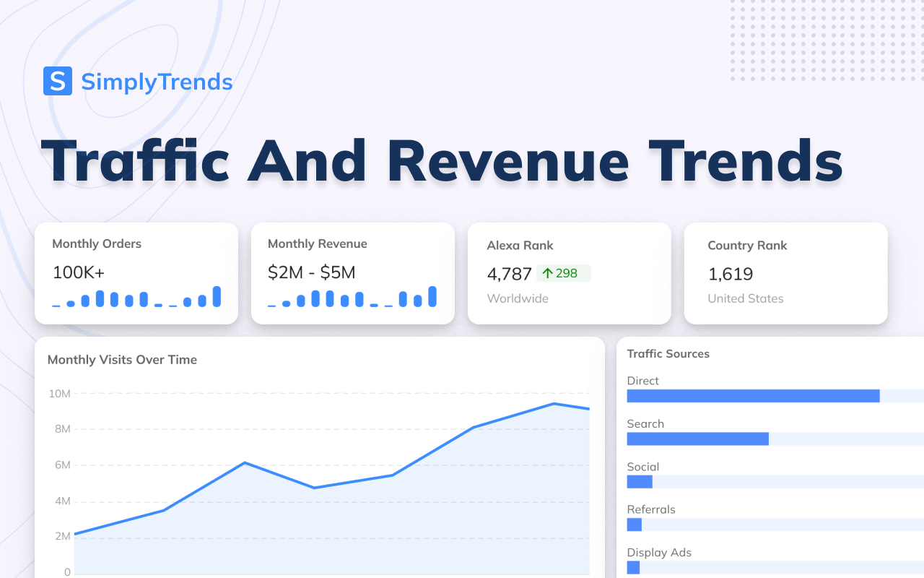
Task: Click the Search traffic progress bar
Action: point(775,439)
